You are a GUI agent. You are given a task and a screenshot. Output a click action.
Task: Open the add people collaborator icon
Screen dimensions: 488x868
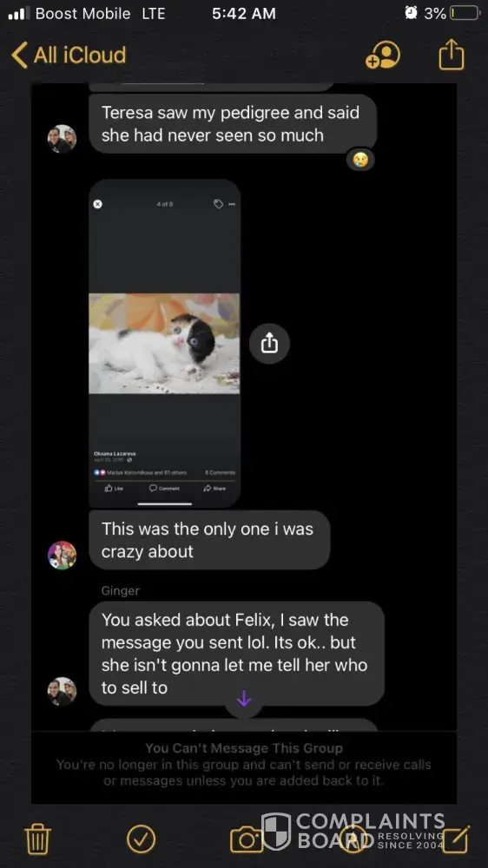click(x=382, y=55)
